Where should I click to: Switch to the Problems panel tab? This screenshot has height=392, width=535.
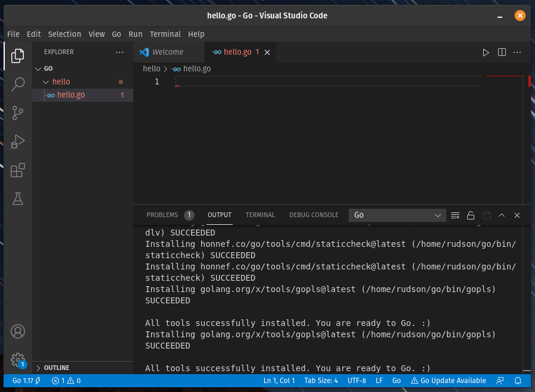[x=170, y=215]
